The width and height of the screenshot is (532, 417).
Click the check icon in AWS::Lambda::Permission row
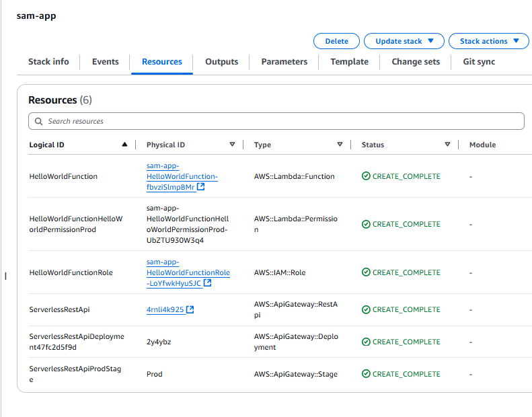(366, 224)
